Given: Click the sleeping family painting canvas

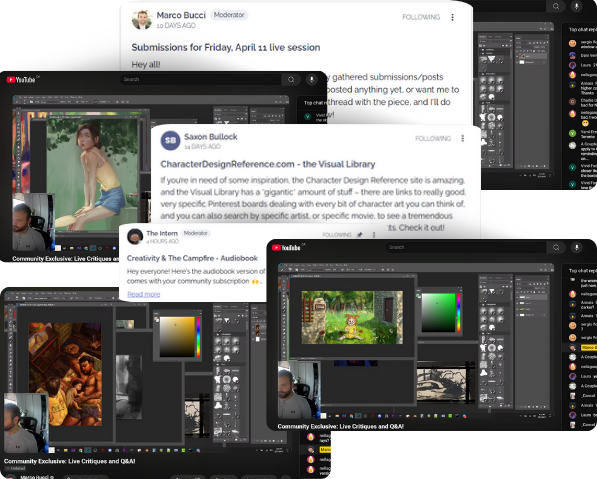Looking at the screenshot, I should click(65, 374).
